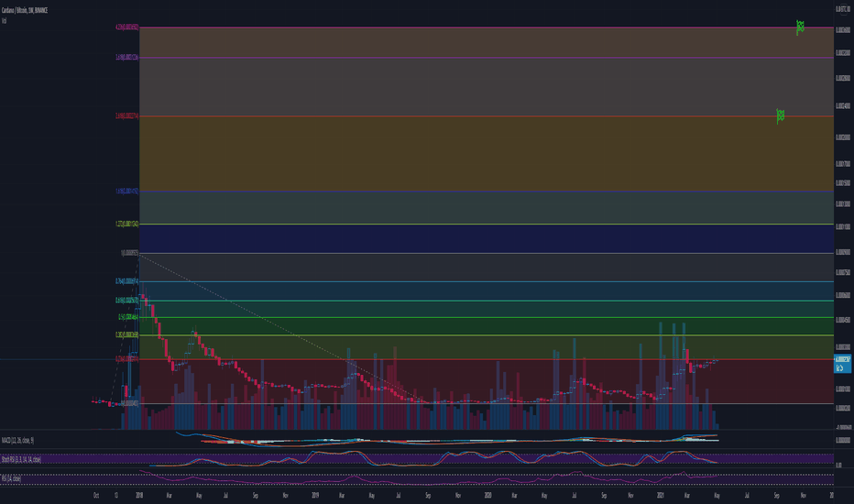Select the MACD signal lines
Screen dimensions: 854x504
[446, 440]
